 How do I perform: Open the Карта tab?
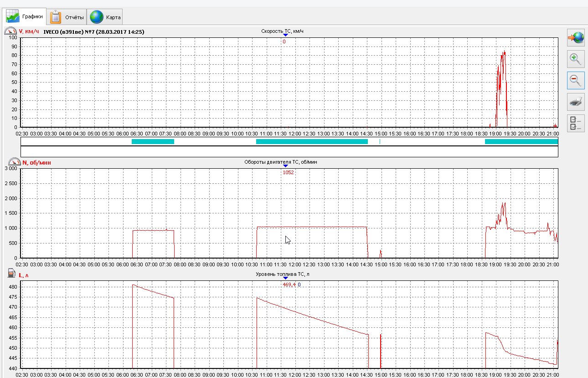pyautogui.click(x=105, y=17)
